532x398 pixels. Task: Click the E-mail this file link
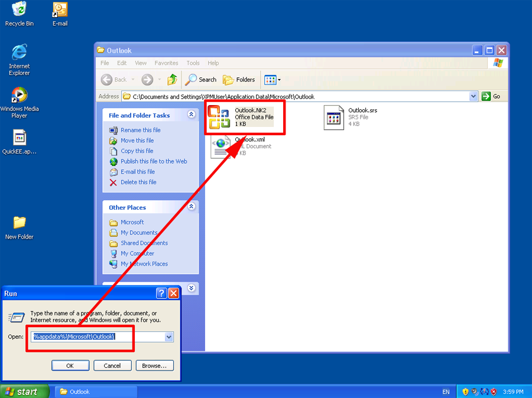tap(138, 171)
